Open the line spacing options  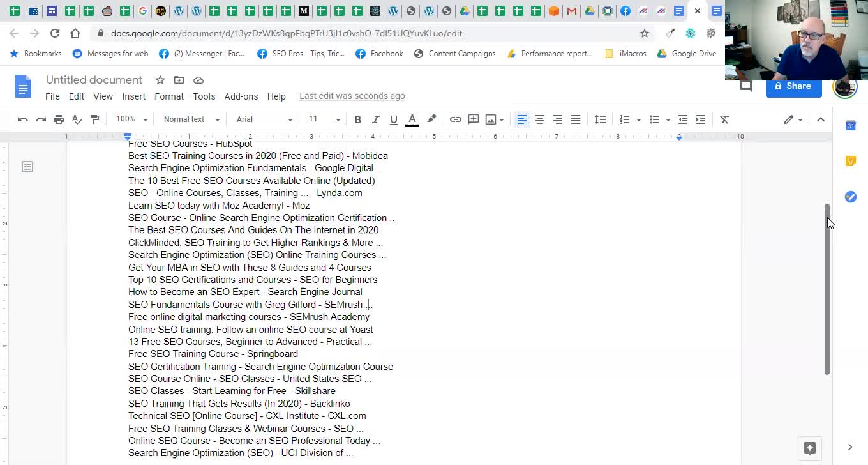600,119
